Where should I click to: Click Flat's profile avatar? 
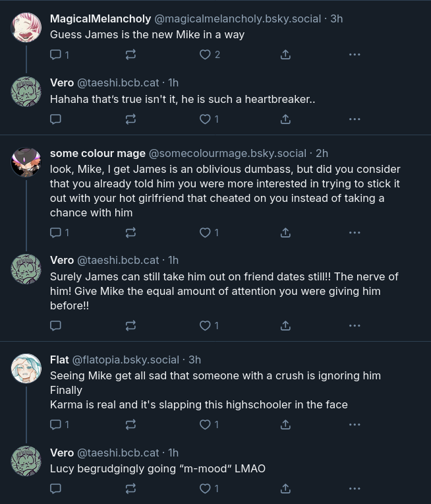[x=26, y=368]
